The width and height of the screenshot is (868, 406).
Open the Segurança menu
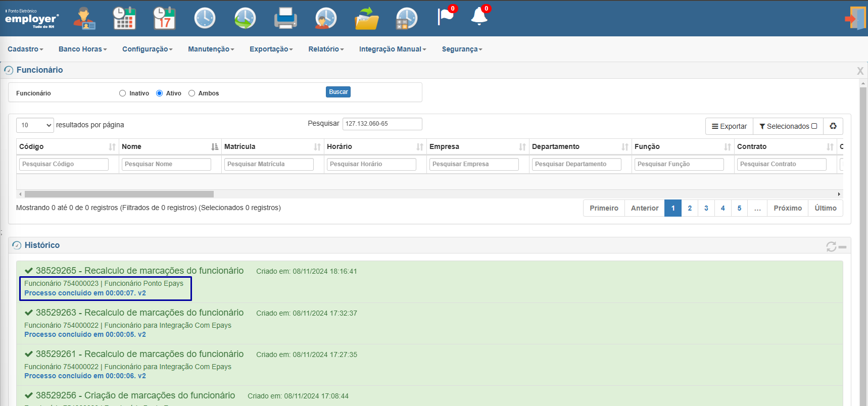[462, 49]
